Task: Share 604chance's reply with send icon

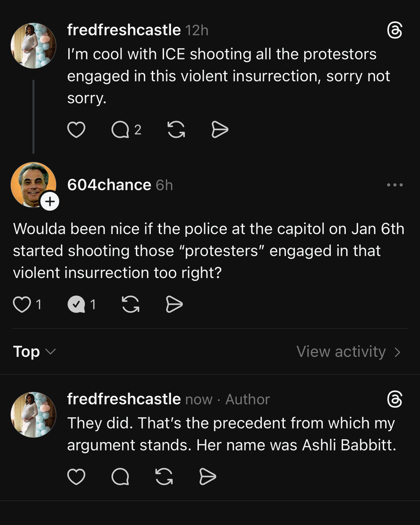Action: point(174,305)
